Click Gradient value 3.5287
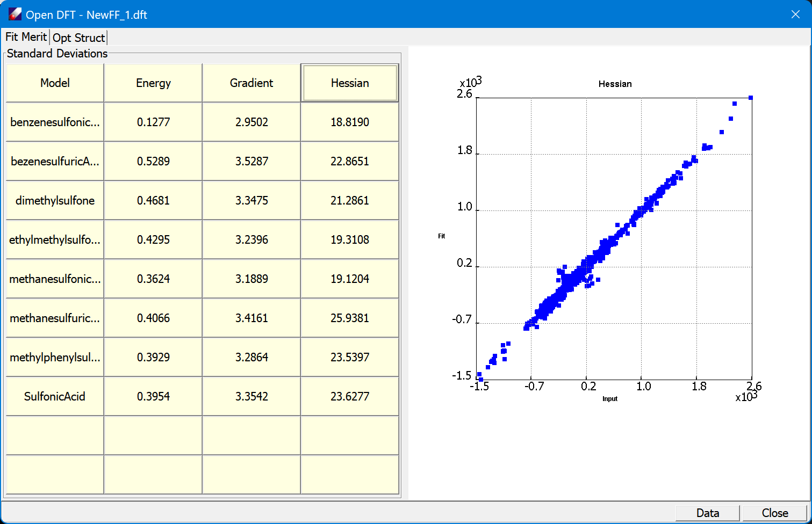The image size is (812, 524). click(x=251, y=161)
